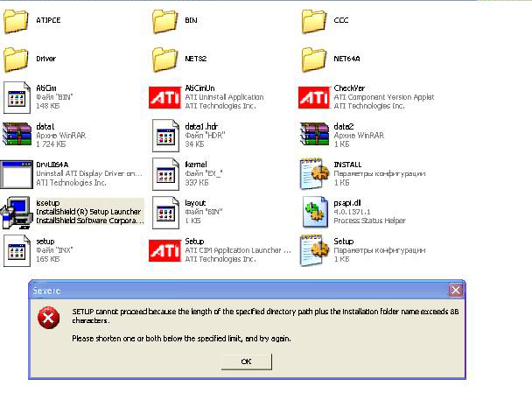Select the AtiCimUn ATI uninstall application icon
Image resolution: width=532 pixels, height=414 pixels.
click(x=164, y=98)
